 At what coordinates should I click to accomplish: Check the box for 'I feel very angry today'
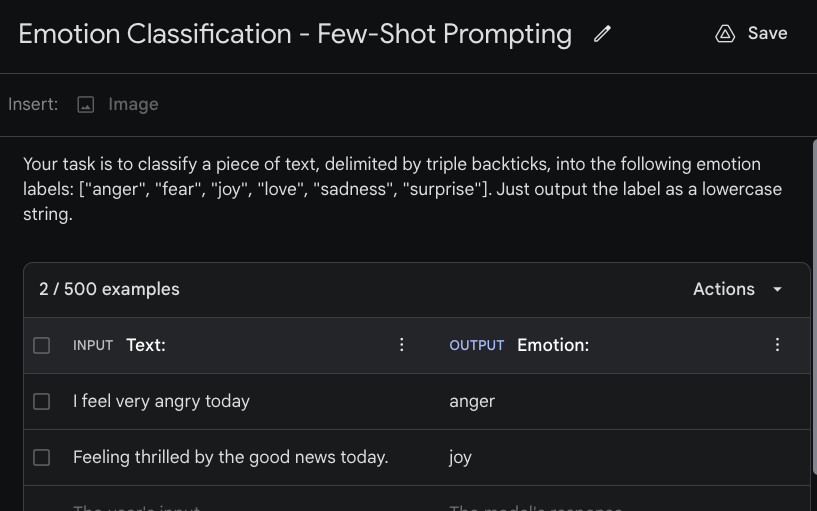click(x=41, y=401)
